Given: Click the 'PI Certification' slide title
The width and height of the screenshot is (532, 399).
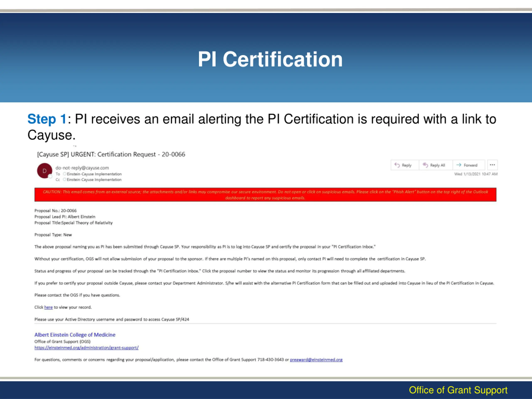Looking at the screenshot, I should point(270,59).
